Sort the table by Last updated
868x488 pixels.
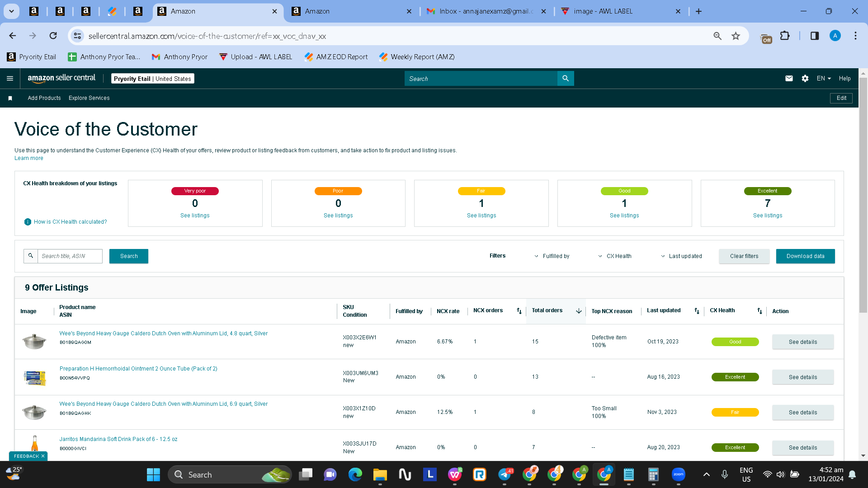[x=697, y=311]
